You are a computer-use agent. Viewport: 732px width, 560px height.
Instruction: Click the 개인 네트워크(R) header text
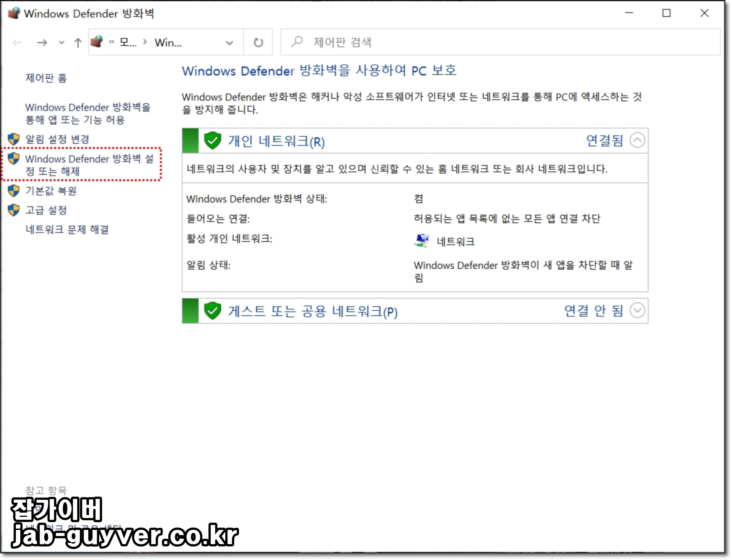pyautogui.click(x=276, y=141)
